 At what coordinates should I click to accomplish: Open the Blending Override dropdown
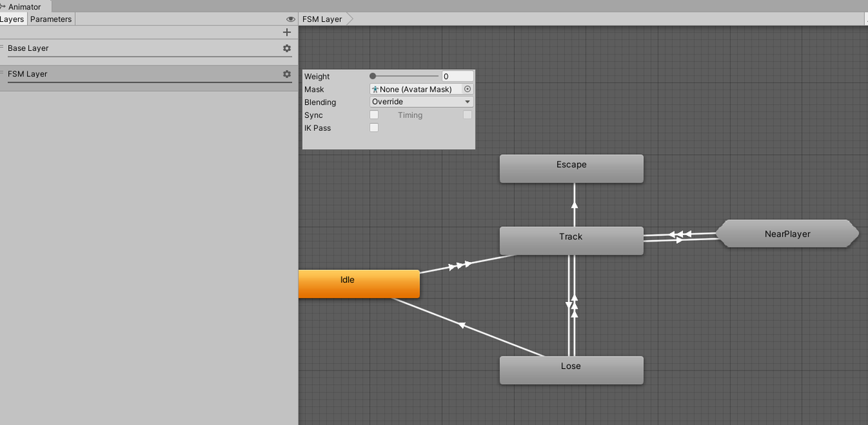click(x=422, y=102)
